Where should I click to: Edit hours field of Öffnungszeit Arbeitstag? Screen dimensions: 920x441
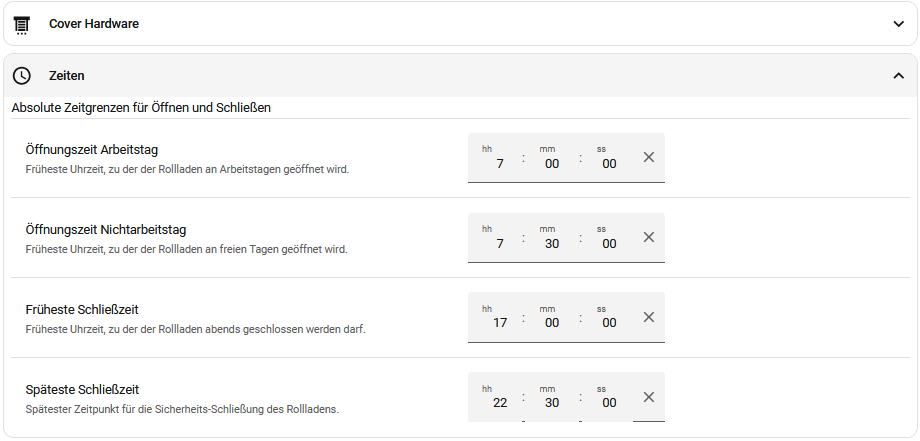[495, 158]
